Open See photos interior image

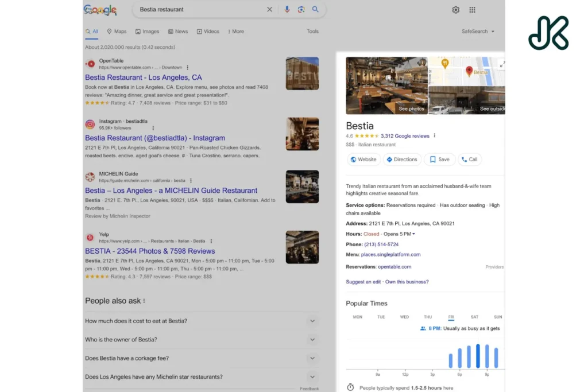click(386, 86)
